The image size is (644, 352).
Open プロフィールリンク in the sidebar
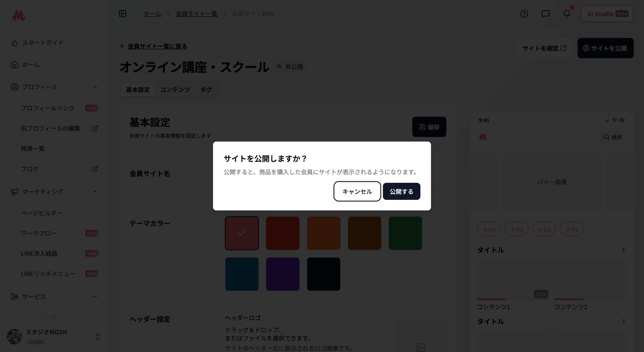click(47, 108)
